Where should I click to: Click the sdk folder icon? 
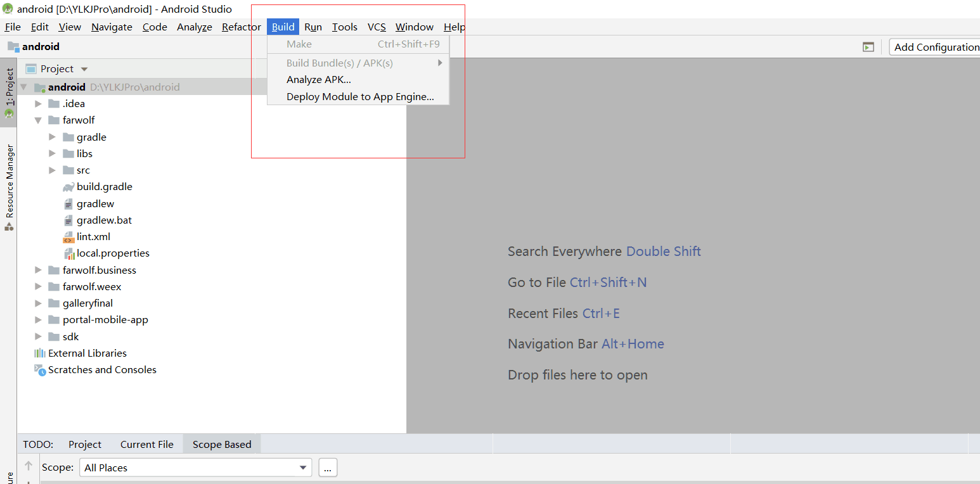(53, 336)
